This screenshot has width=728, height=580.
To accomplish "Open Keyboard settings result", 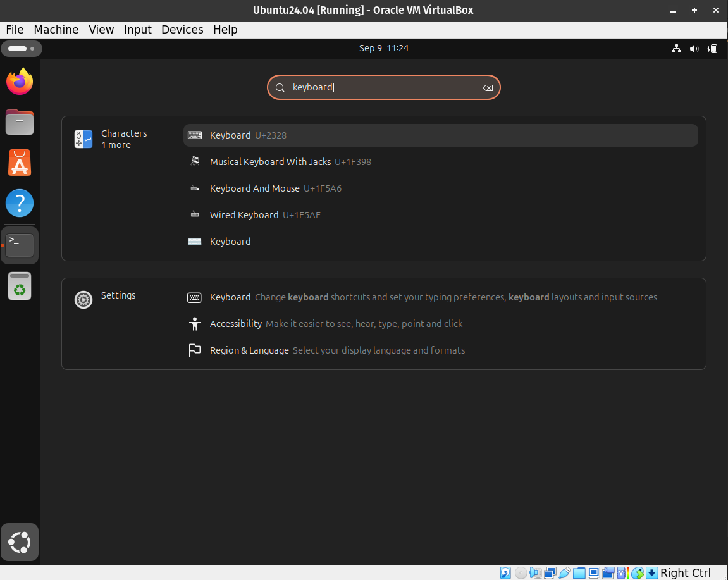I will [230, 297].
